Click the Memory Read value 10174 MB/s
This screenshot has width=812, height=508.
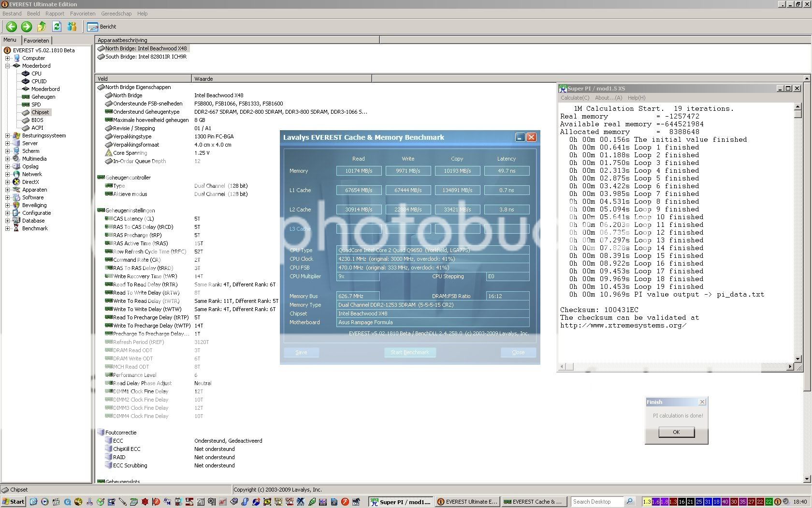(359, 171)
